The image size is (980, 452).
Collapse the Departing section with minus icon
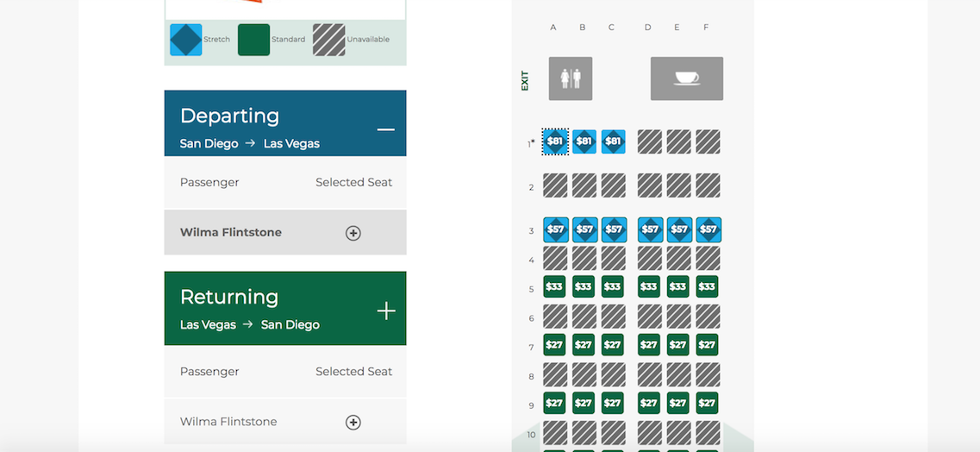click(385, 129)
